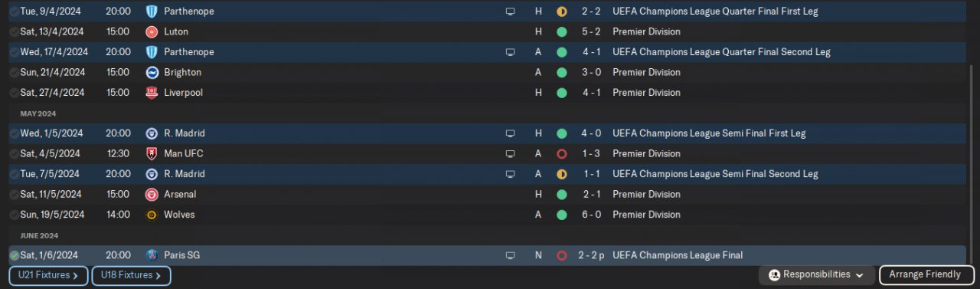Open U18 Fixtures via its chevron button
980x289 pixels.
131,275
